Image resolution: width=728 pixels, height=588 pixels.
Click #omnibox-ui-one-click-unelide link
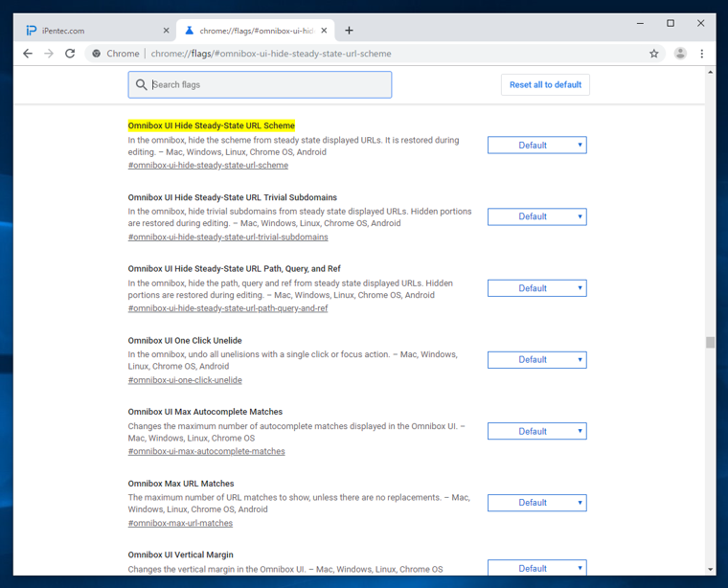pos(185,379)
